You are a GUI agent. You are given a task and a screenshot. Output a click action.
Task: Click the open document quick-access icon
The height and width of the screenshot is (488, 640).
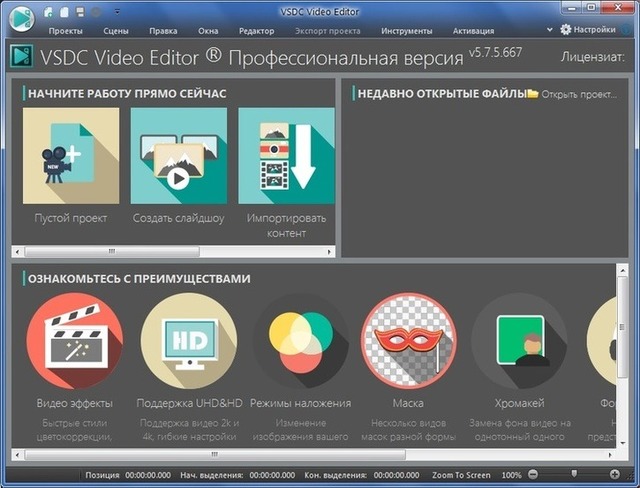point(64,12)
